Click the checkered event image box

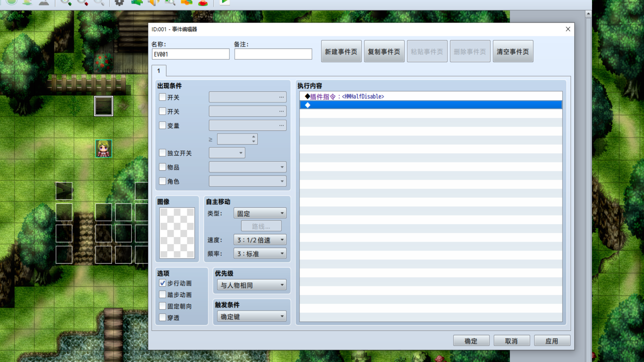pyautogui.click(x=177, y=233)
